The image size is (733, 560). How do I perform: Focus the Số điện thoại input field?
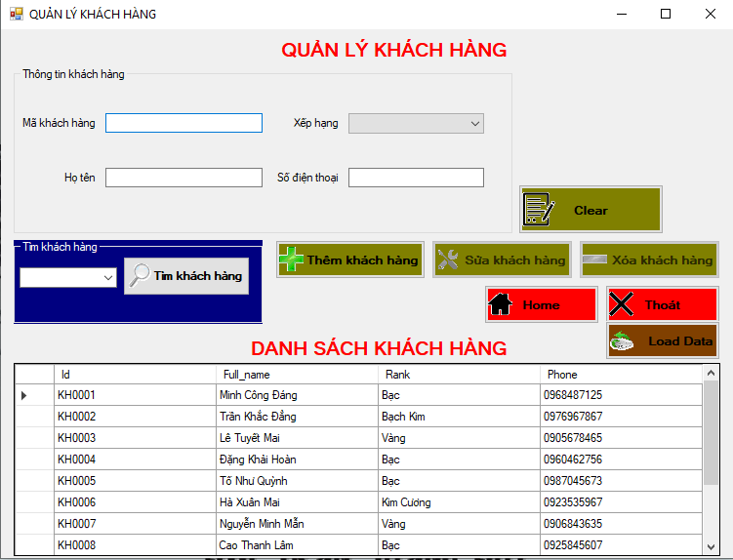click(416, 178)
